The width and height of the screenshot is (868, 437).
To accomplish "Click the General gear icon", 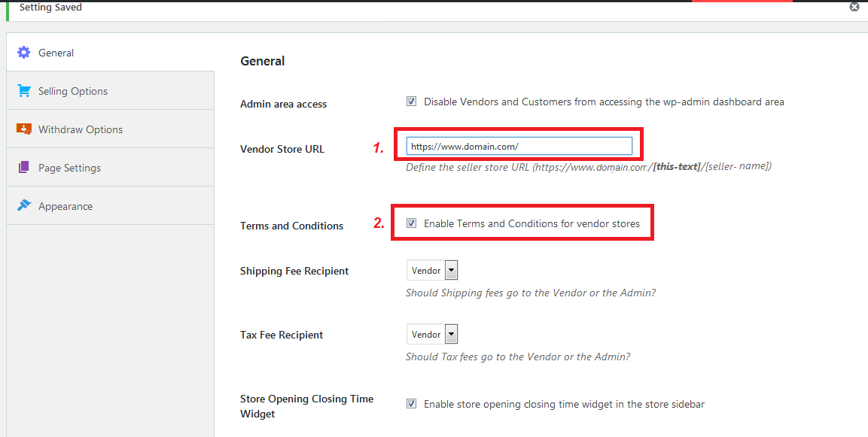I will (x=24, y=53).
